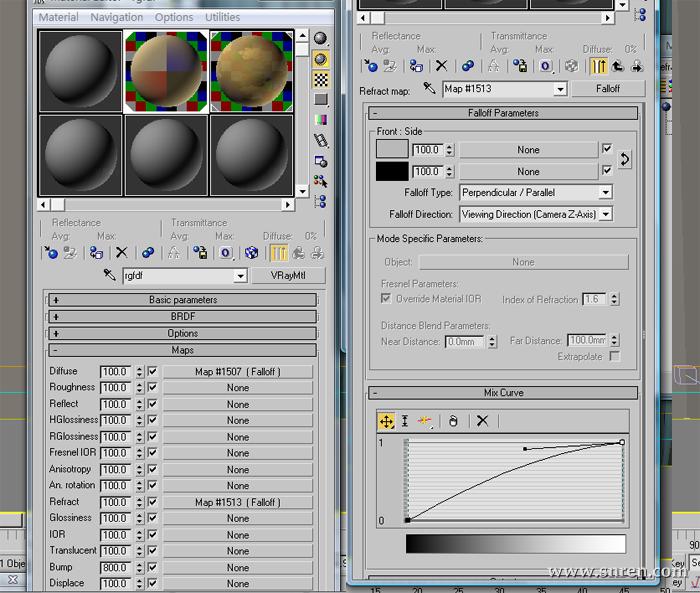Expand the Basic parameters rollout
Viewport: 700px width, 593px height.
click(x=182, y=300)
